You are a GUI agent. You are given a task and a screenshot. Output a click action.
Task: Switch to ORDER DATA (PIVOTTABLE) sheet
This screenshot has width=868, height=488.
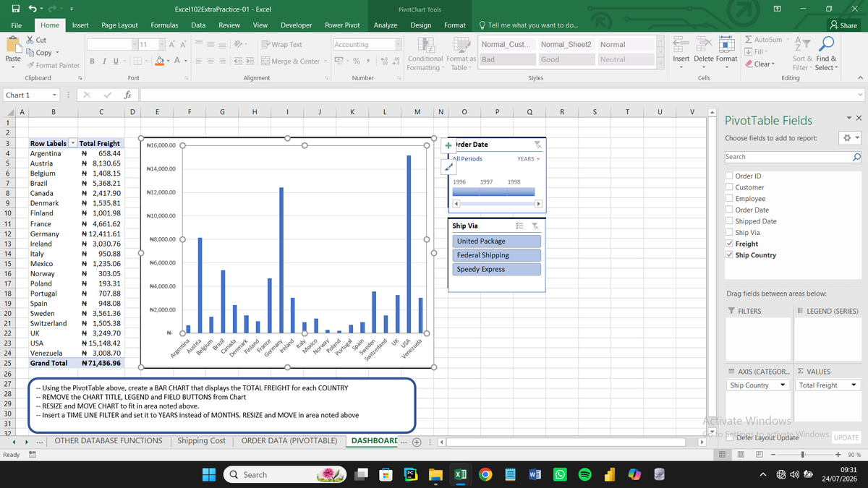click(289, 440)
